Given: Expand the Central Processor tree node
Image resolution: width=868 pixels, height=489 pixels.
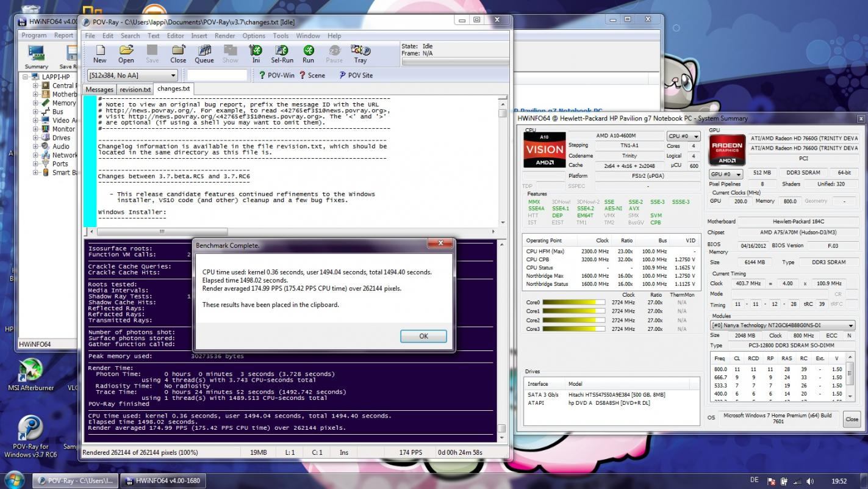Looking at the screenshot, I should tap(36, 85).
